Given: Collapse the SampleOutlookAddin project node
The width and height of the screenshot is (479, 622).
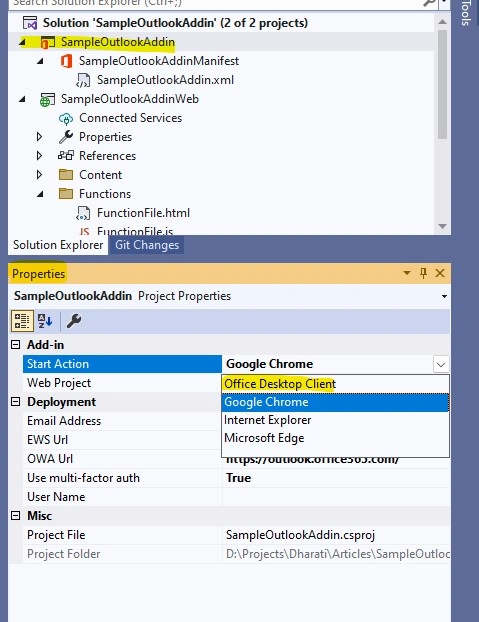Looking at the screenshot, I should [22, 42].
